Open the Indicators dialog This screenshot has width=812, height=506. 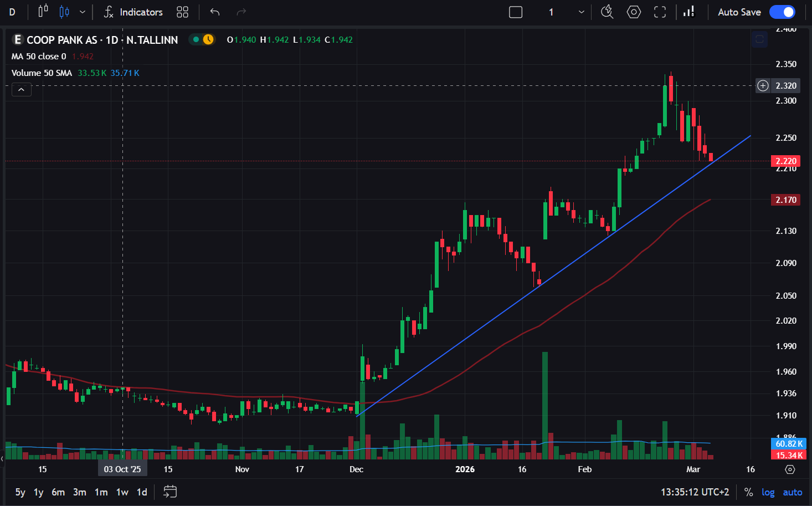[x=133, y=12]
